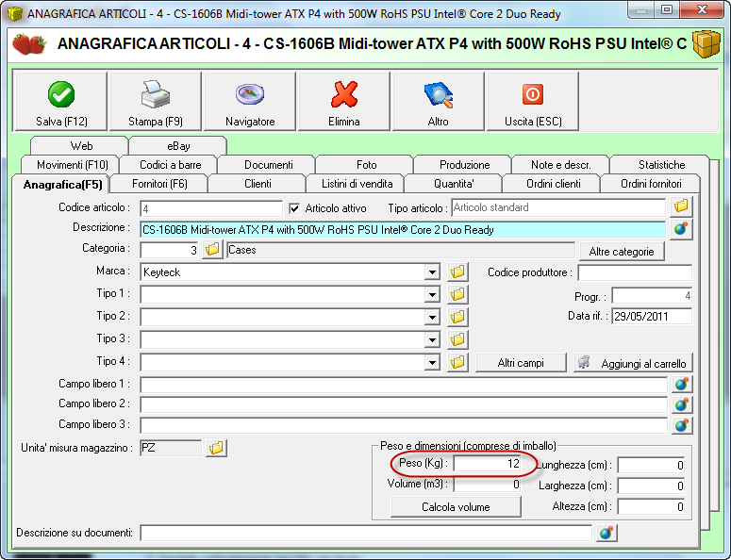This screenshot has height=560, width=731.
Task: Open the Altro magnifier button
Action: (439, 102)
